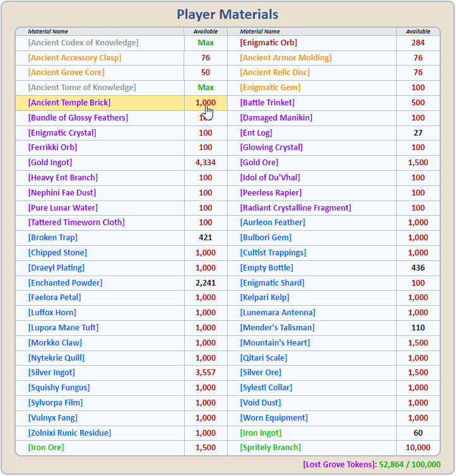Select the [Ancient Relic Disc] material
Screen dimensions: 456x476
coord(275,73)
